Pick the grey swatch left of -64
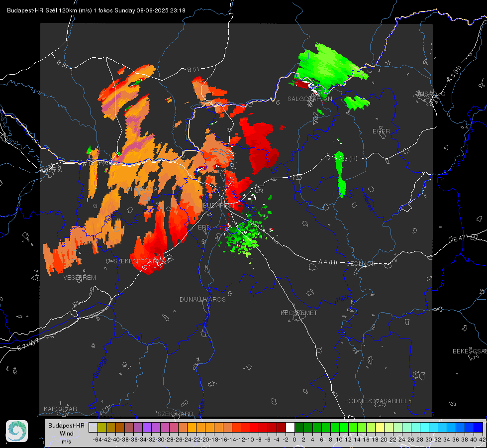Image resolution: width=487 pixels, height=448 pixels. click(93, 428)
